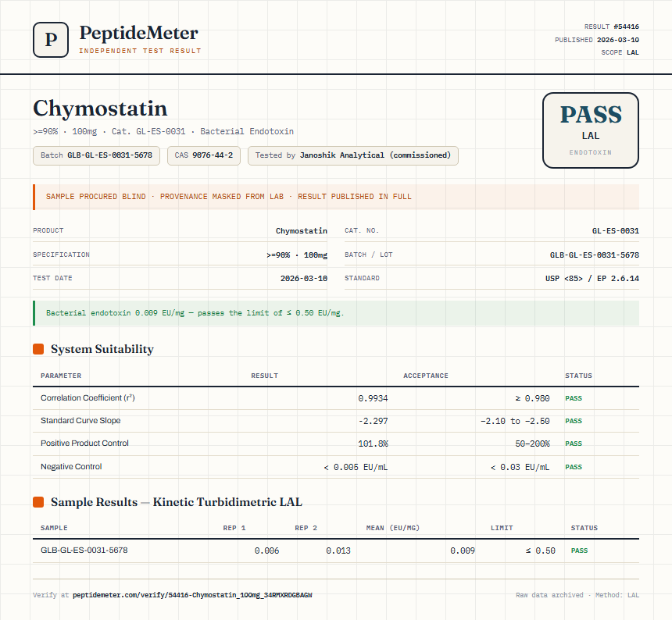Click the ACCEPTANCE column header
Image resolution: width=672 pixels, height=620 pixels.
(426, 376)
